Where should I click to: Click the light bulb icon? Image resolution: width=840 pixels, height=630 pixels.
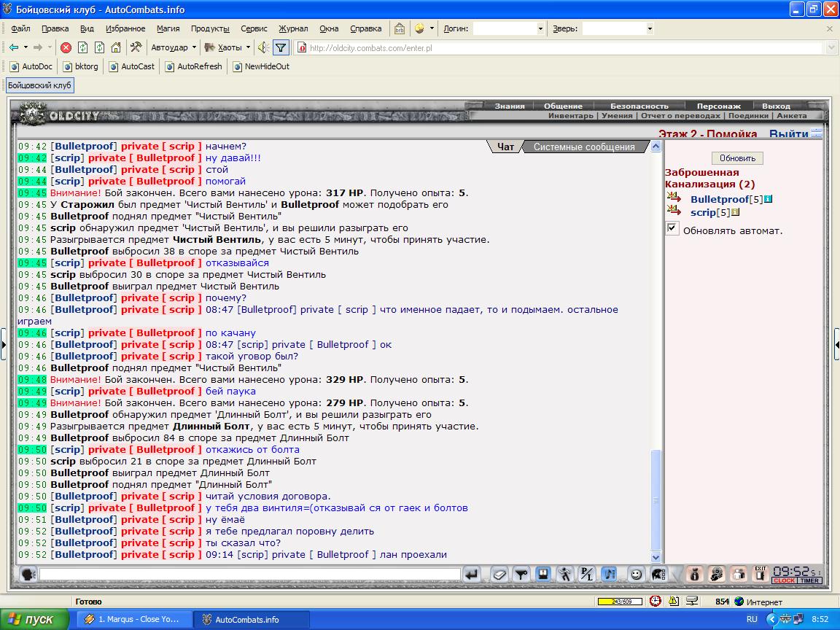[x=419, y=29]
